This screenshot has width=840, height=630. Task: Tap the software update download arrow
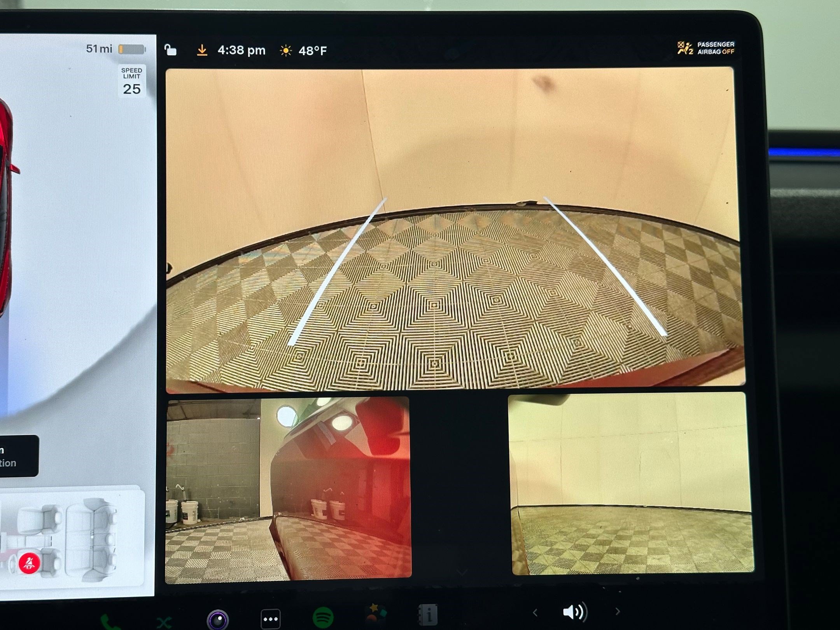point(202,50)
